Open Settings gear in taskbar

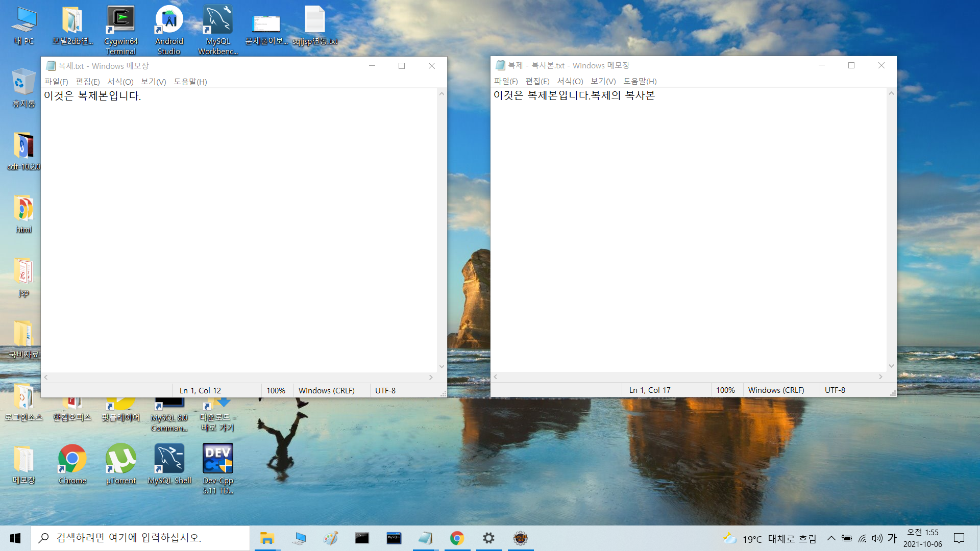(x=488, y=538)
